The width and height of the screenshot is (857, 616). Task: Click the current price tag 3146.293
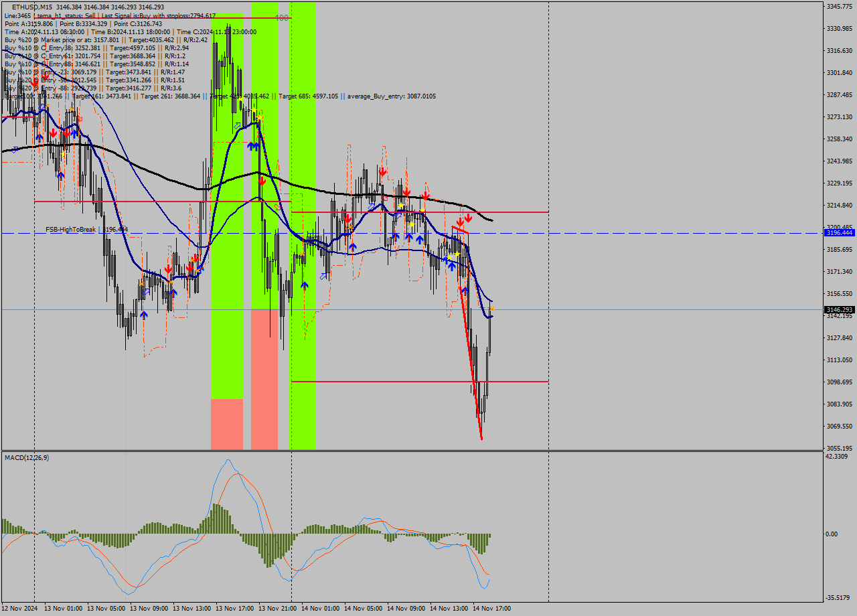coord(839,309)
